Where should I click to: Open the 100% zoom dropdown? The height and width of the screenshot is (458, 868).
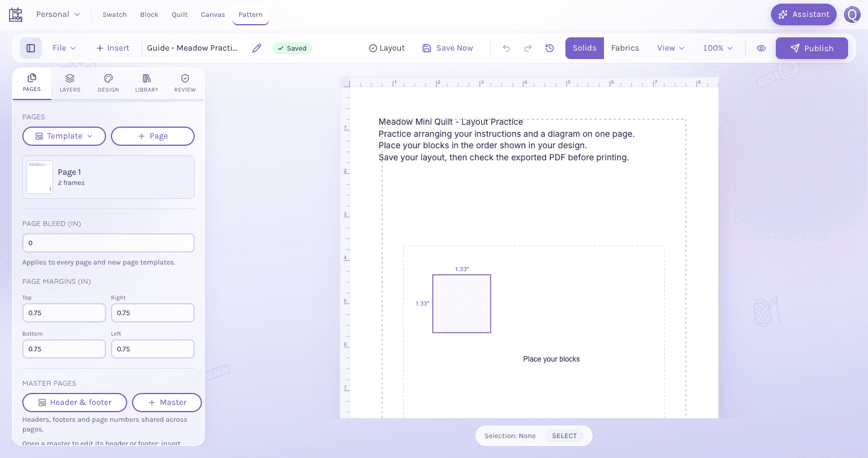coord(718,48)
